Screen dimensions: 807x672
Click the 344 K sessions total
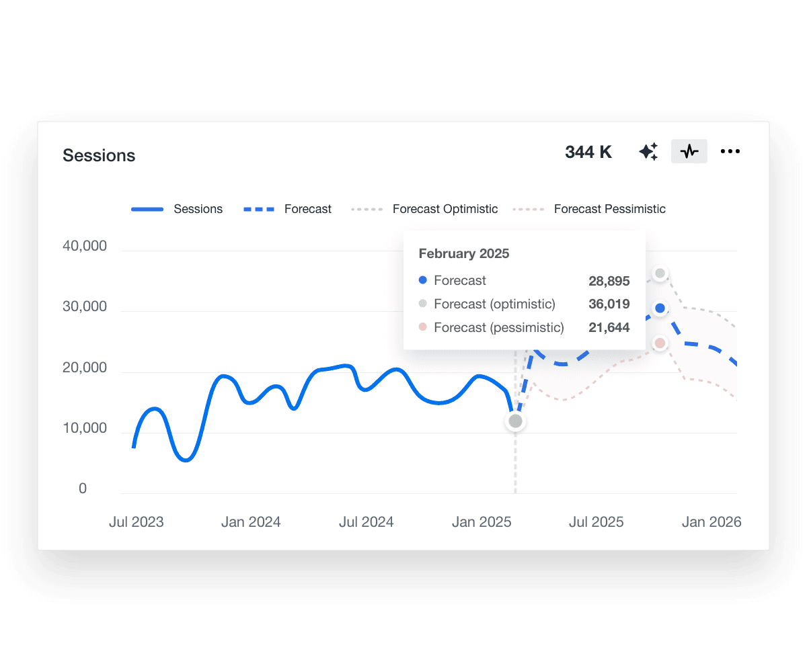pyautogui.click(x=588, y=152)
